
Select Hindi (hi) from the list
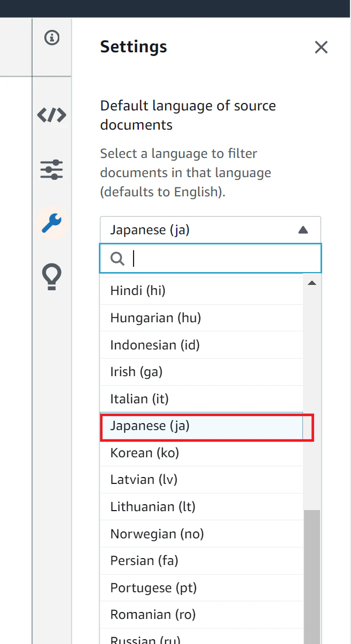201,291
